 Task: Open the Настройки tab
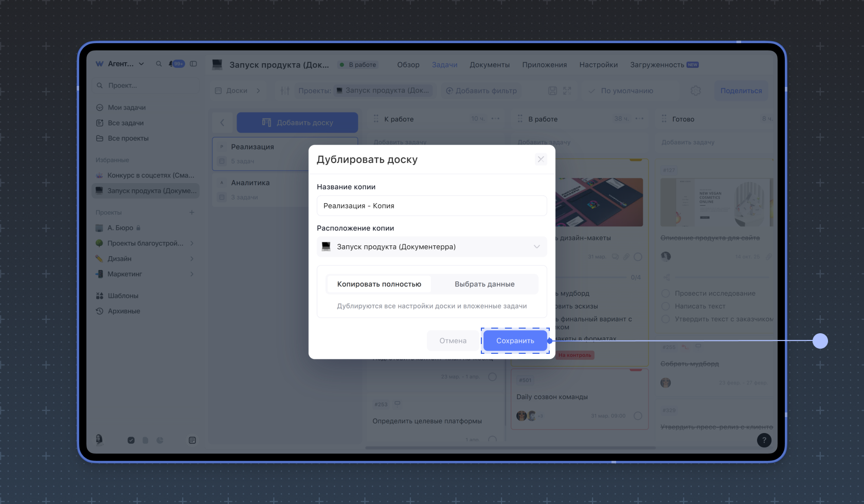tap(598, 65)
